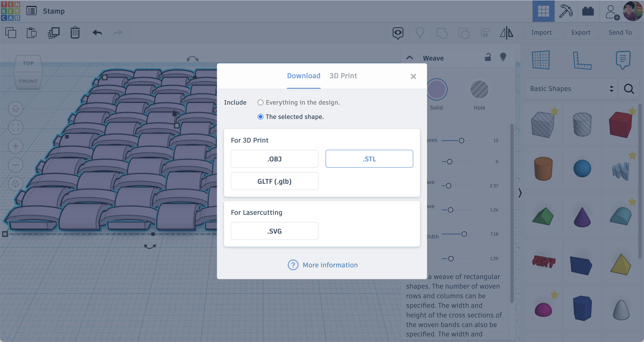
Task: Collapse the Weave inspector panel
Action: pos(409,58)
